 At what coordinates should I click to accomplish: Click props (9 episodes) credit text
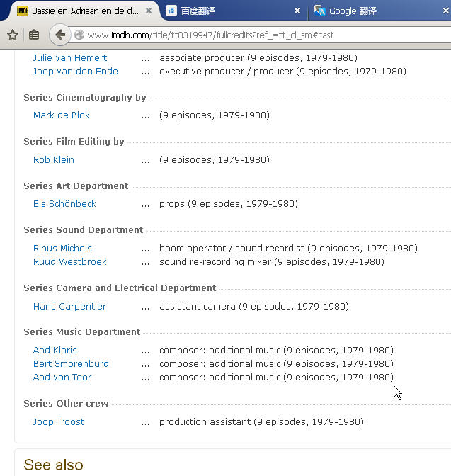pyautogui.click(x=229, y=204)
